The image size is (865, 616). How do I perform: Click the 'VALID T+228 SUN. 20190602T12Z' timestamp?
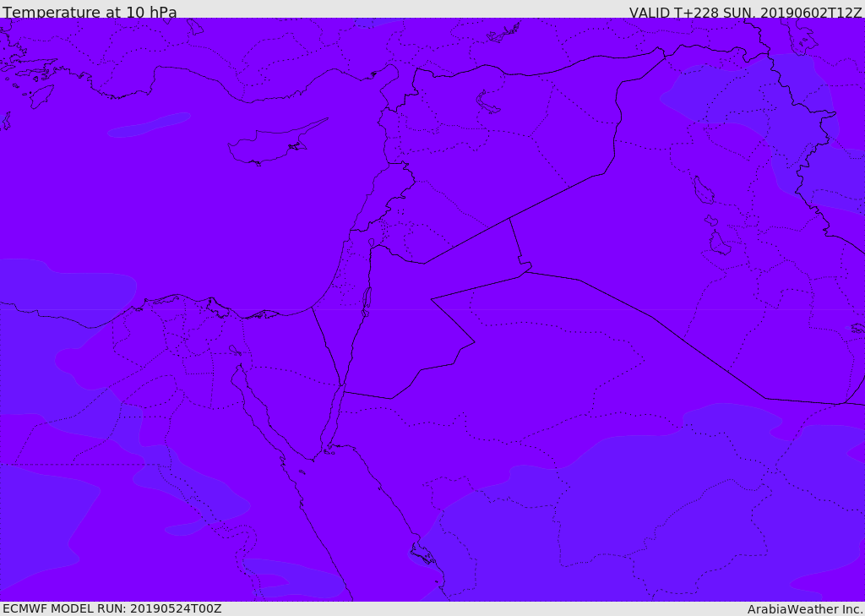click(x=745, y=12)
